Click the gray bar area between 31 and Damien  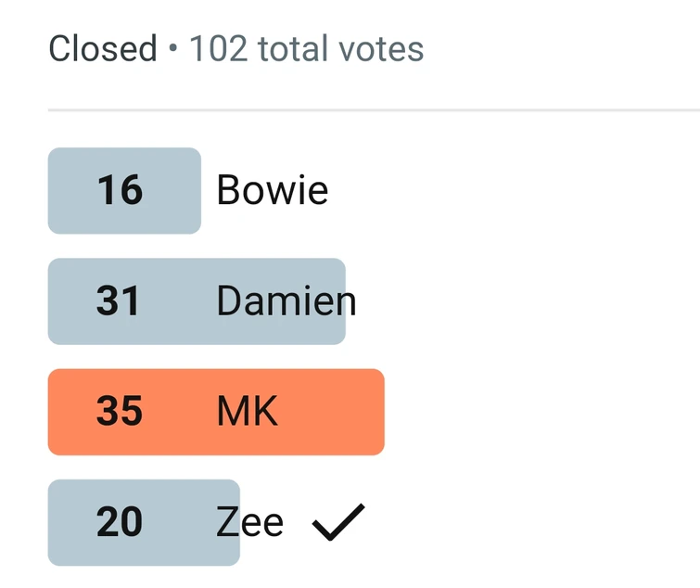(x=178, y=301)
